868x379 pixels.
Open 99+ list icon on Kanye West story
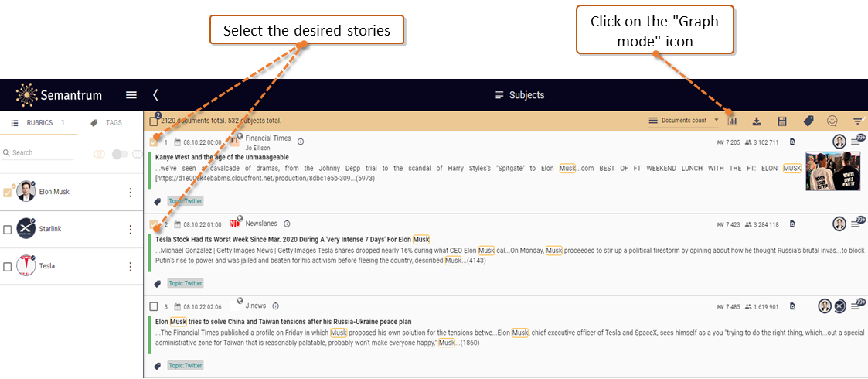pyautogui.click(x=857, y=142)
